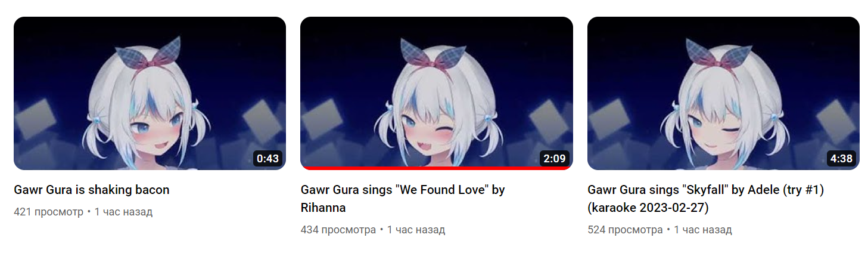Click title Gawr Gura sings "Skyfall" by Adele
The width and height of the screenshot is (868, 259).
pyautogui.click(x=705, y=199)
